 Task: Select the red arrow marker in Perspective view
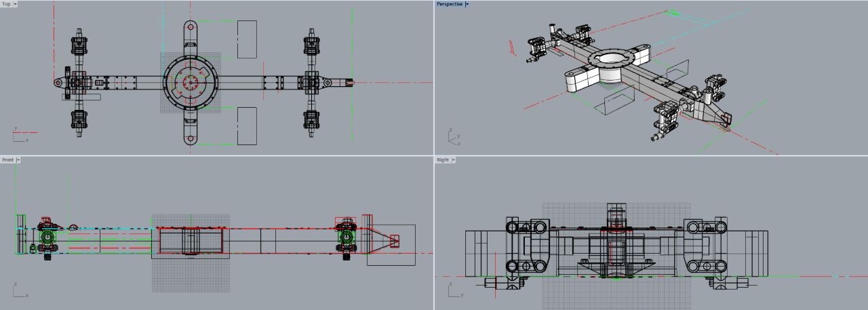pyautogui.click(x=511, y=46)
